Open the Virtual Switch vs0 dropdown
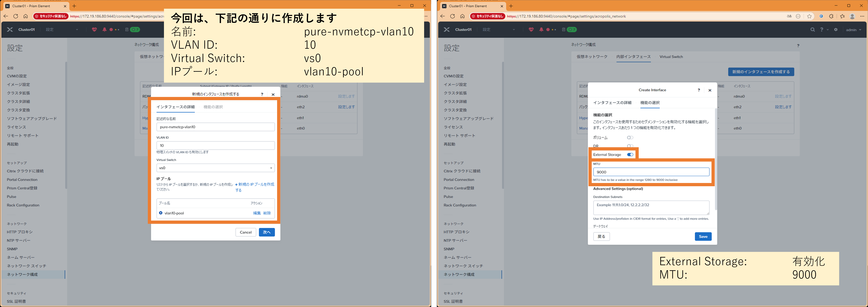 pyautogui.click(x=215, y=168)
